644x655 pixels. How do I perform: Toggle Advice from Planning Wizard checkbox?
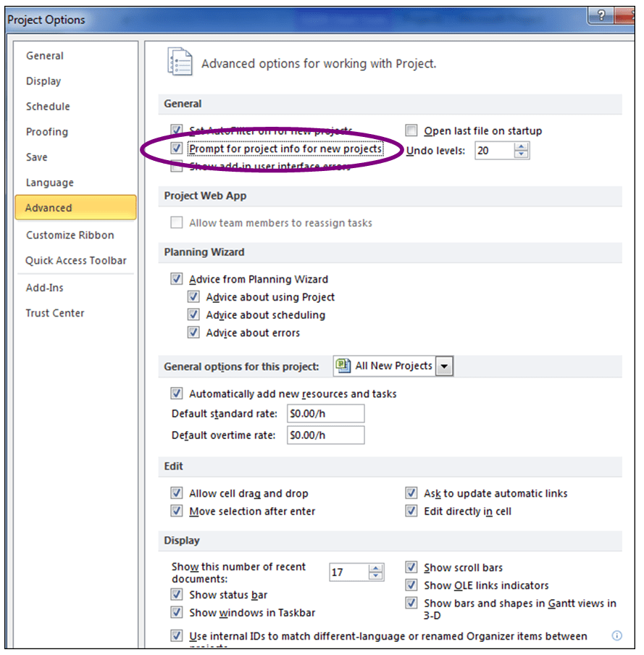pyautogui.click(x=177, y=279)
